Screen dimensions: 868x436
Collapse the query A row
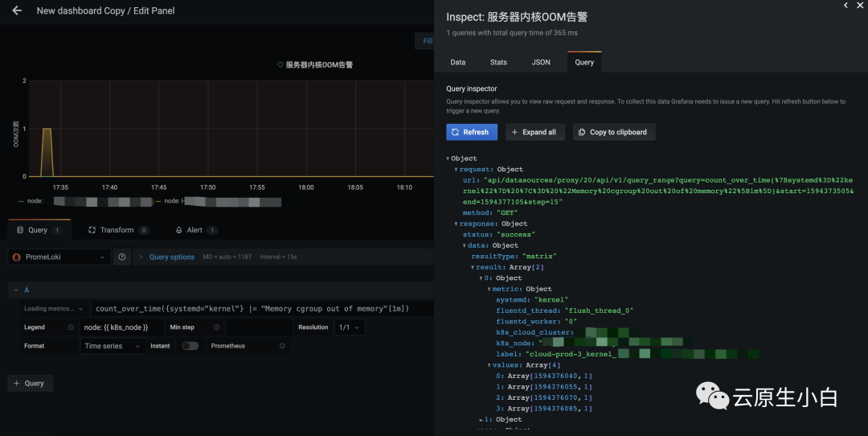click(x=14, y=290)
